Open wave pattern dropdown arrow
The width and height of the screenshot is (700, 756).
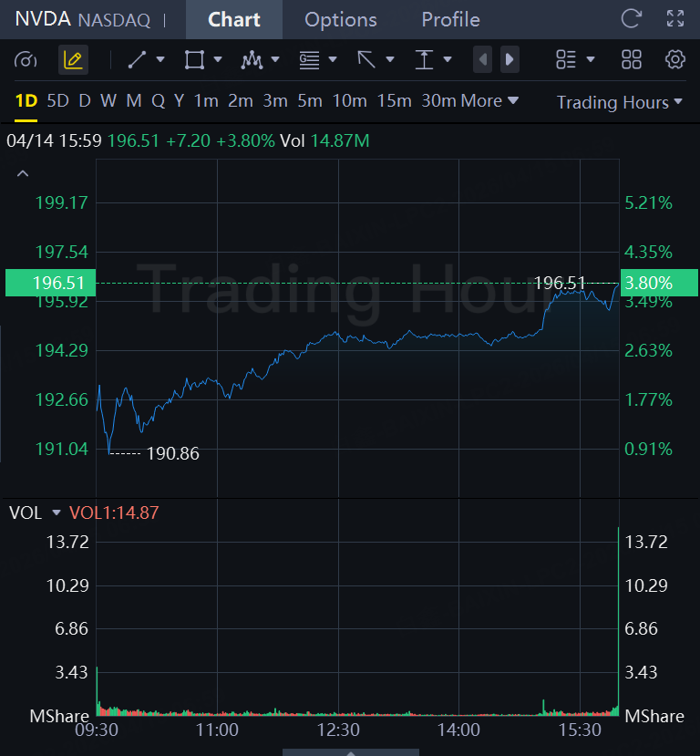point(275,60)
